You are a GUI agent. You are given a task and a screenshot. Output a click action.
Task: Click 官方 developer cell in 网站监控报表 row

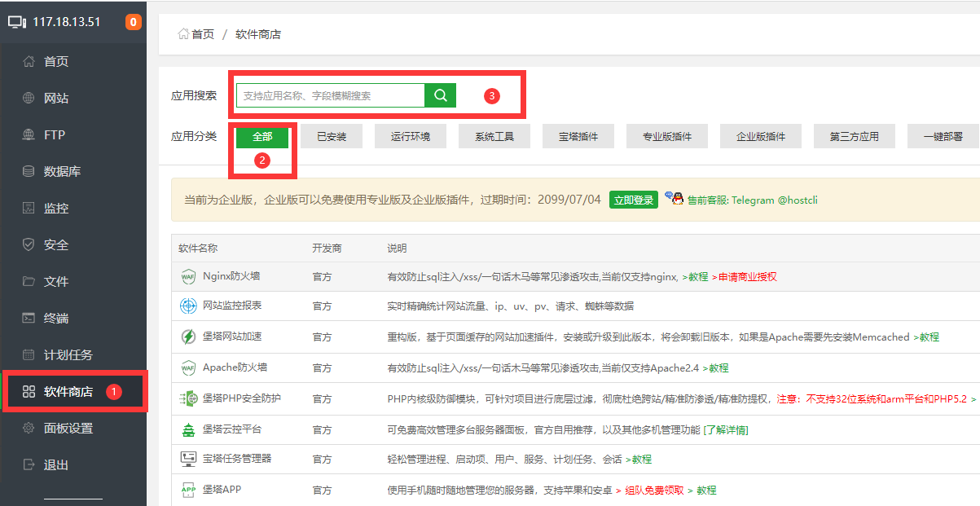tap(322, 306)
